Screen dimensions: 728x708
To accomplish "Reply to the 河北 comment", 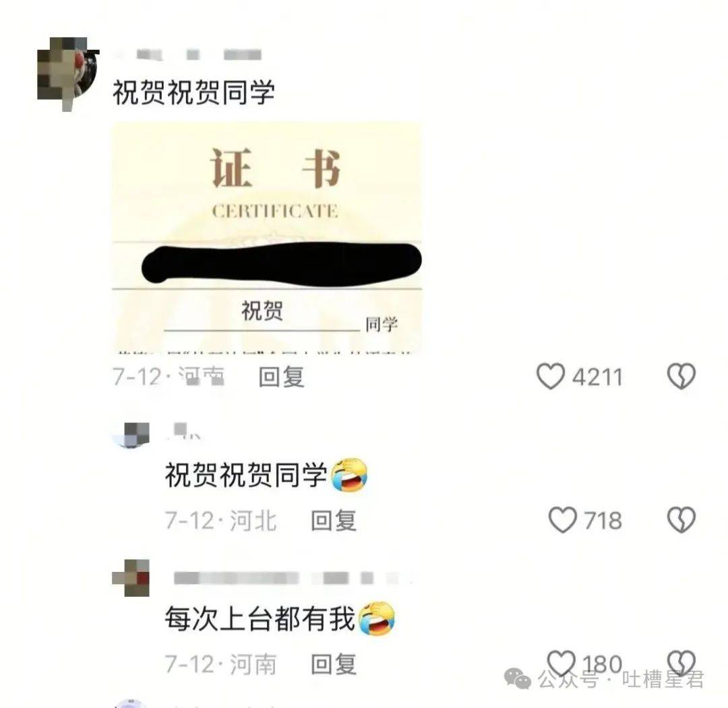I will coord(334,521).
